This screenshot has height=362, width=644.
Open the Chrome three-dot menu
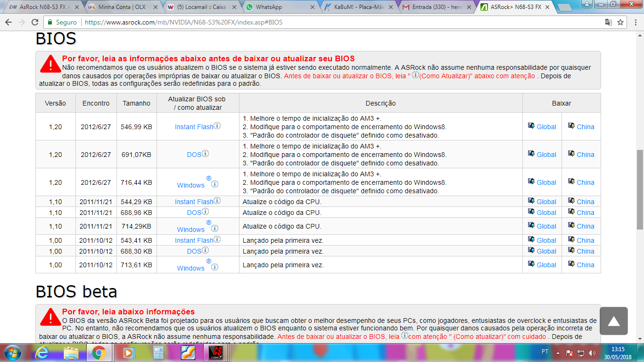click(635, 22)
